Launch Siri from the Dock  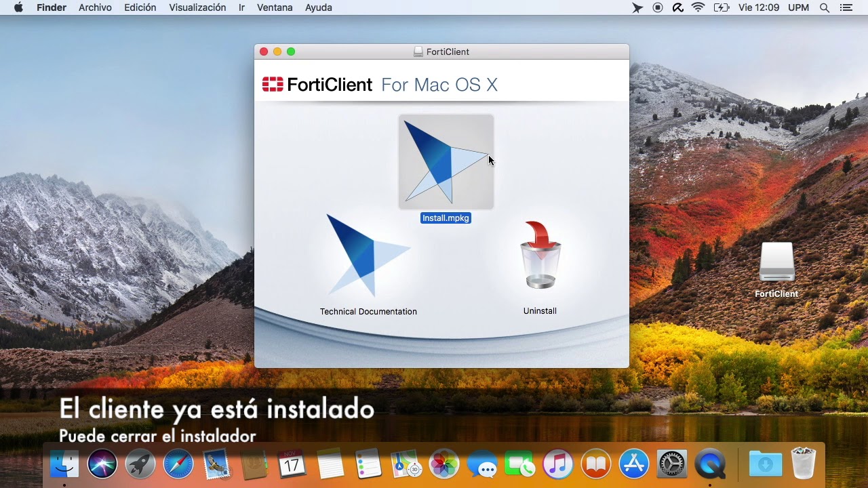coord(102,464)
